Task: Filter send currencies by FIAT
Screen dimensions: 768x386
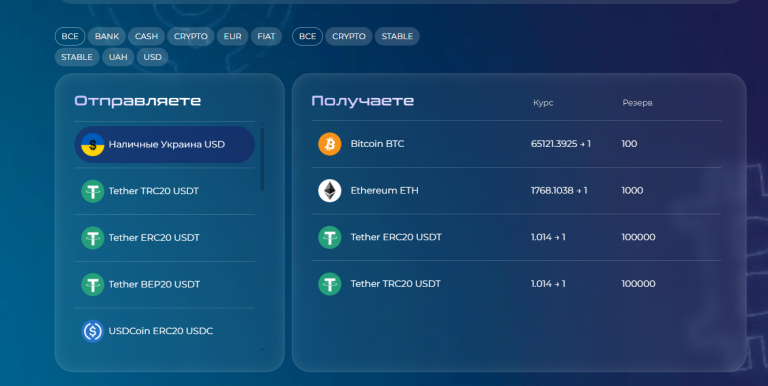Action: [x=266, y=36]
